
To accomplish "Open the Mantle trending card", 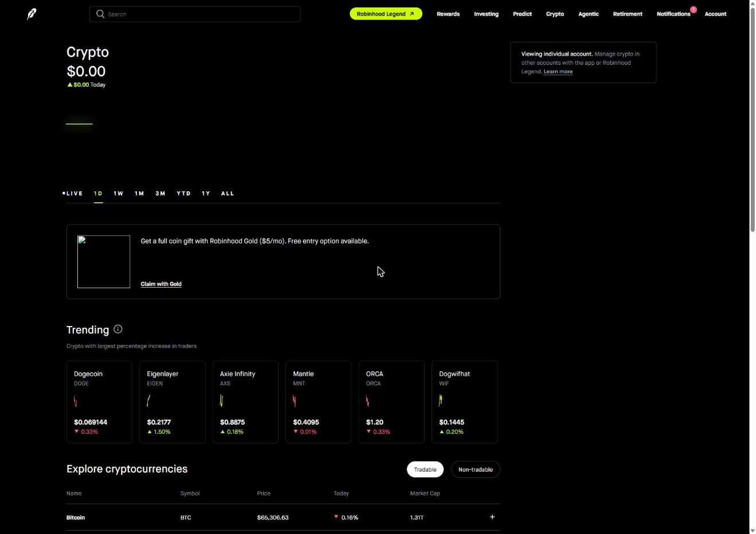I will pyautogui.click(x=319, y=402).
